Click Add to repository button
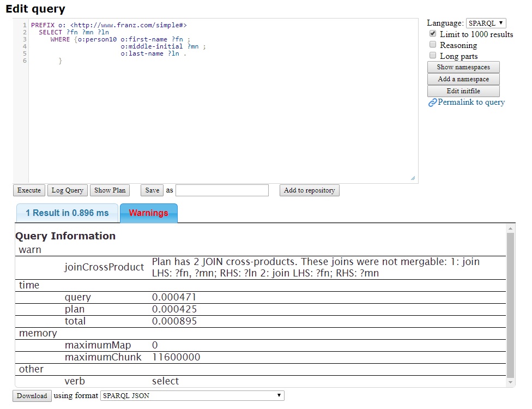Image resolution: width=532 pixels, height=409 pixels. [x=309, y=190]
